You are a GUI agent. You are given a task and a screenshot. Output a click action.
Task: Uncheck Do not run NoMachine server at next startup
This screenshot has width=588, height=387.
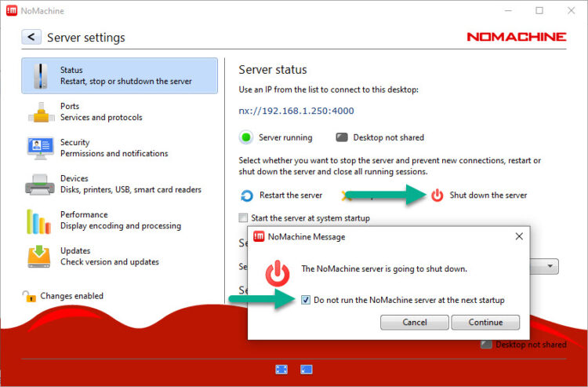point(307,300)
